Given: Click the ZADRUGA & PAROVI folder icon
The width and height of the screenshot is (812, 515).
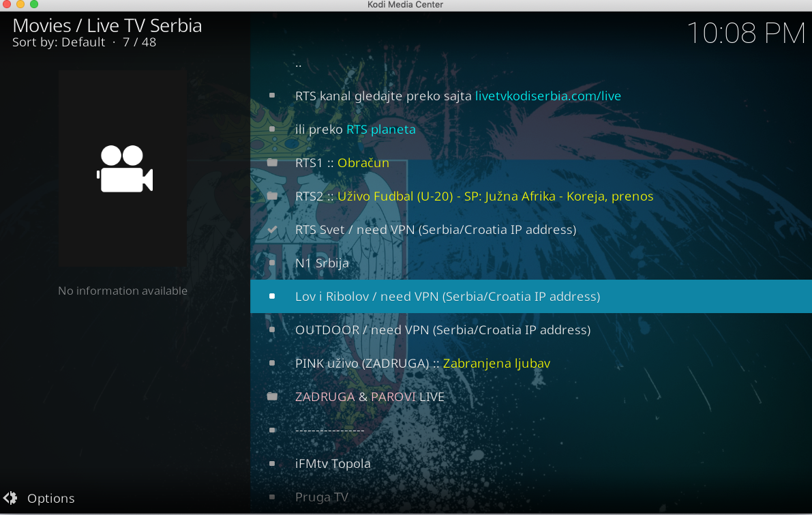Looking at the screenshot, I should click(x=273, y=397).
